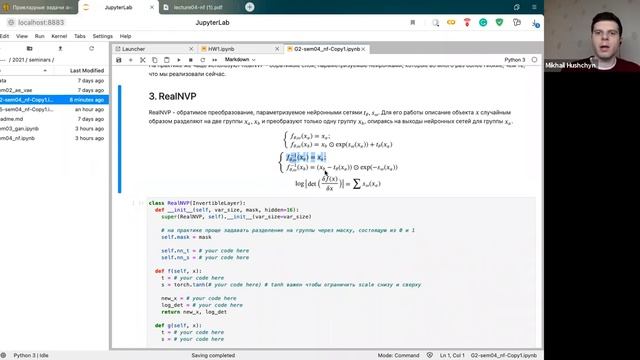Viewport: 640px width, 360px height.
Task: Copy selected cells icon
Action: point(154,60)
